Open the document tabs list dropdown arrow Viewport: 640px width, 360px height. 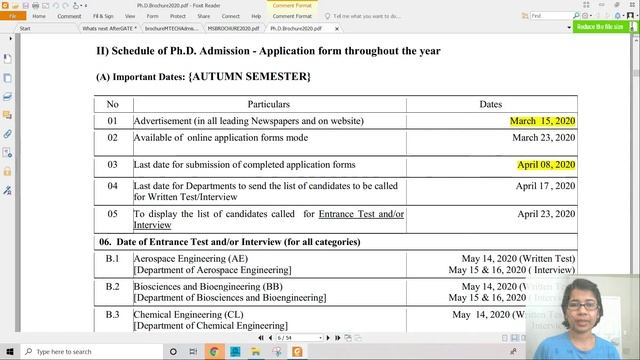click(x=569, y=27)
